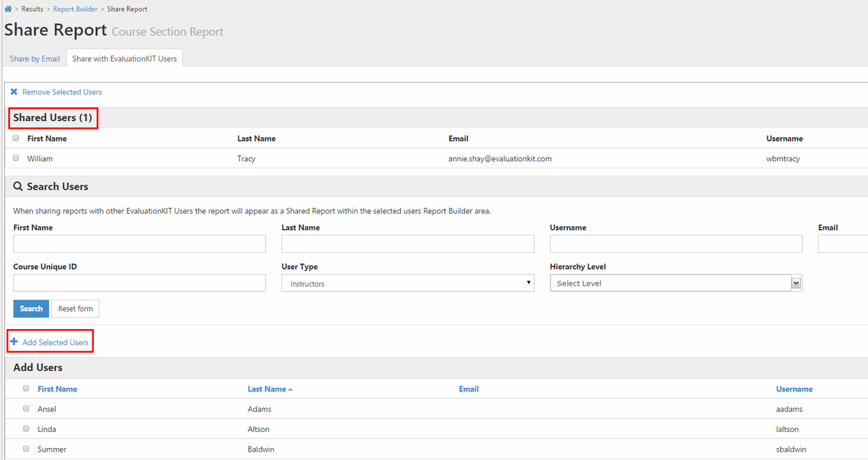
Task: Check the box for William Tracy
Action: click(16, 158)
